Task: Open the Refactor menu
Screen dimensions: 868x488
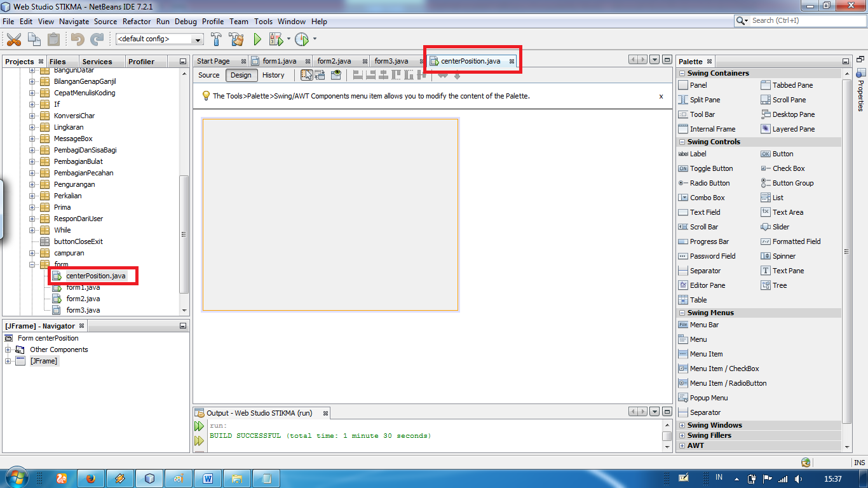Action: tap(137, 21)
